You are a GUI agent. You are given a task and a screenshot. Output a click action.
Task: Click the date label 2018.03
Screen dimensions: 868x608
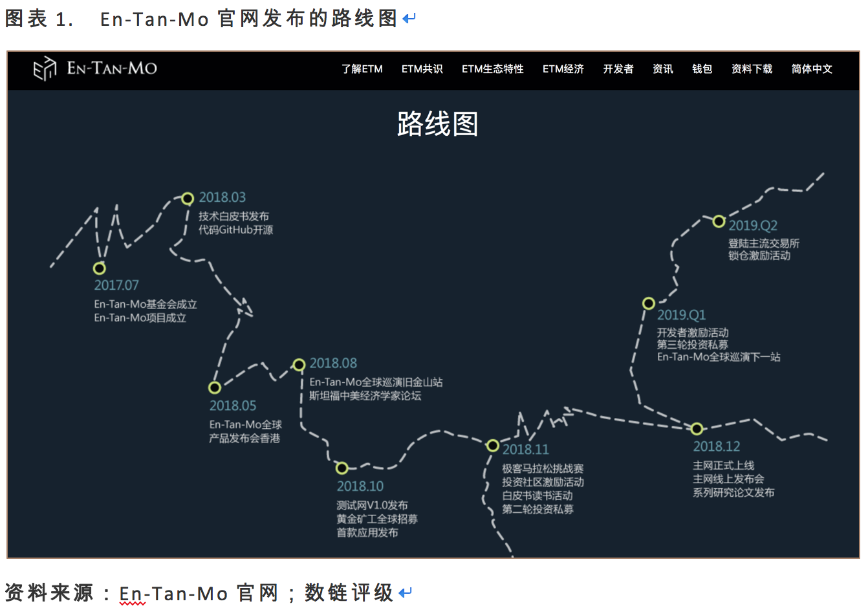click(222, 197)
